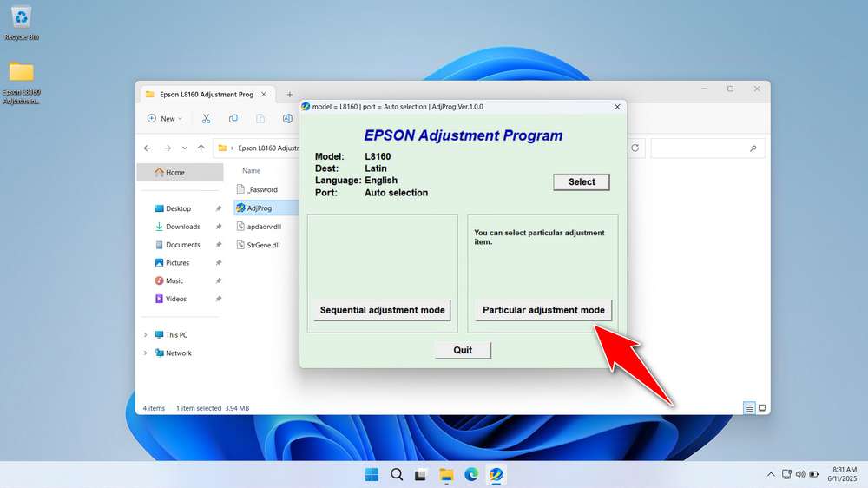Select Home in the navigation pane

coord(180,172)
